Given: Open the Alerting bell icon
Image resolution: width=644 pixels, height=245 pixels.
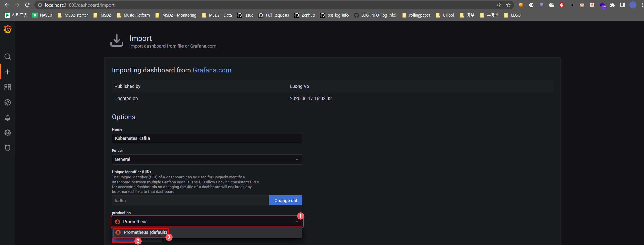Looking at the screenshot, I should (8, 118).
